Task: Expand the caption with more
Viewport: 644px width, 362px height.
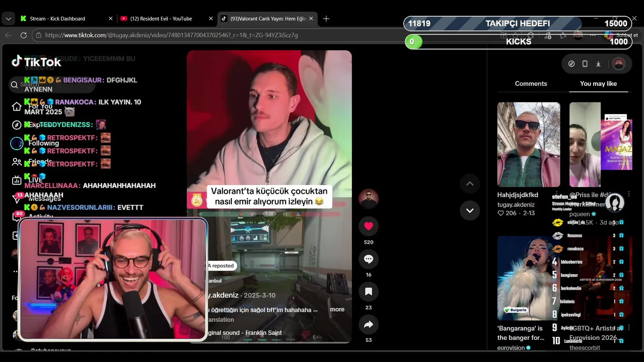Action: coord(337,309)
